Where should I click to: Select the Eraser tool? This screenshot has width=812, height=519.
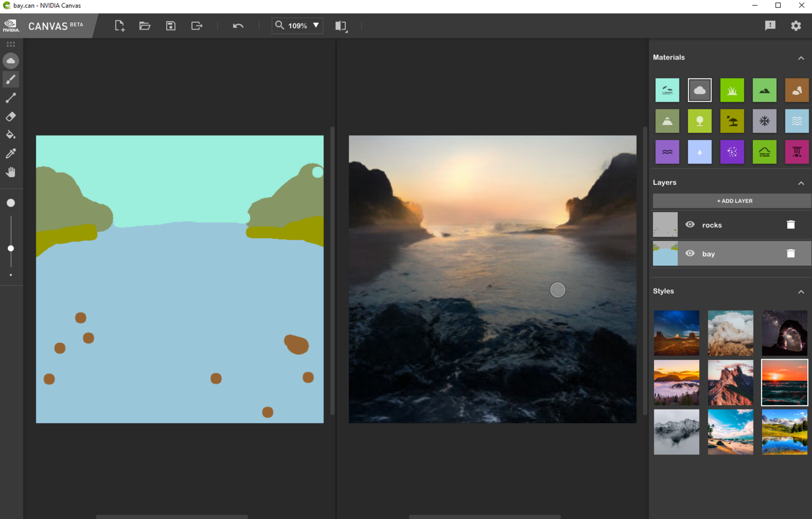[x=11, y=116]
